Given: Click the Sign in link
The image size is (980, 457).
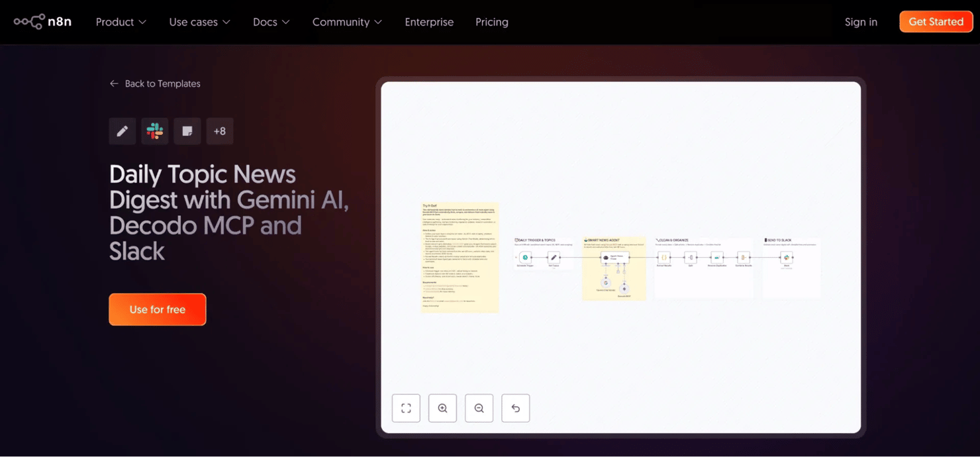Looking at the screenshot, I should [x=861, y=22].
